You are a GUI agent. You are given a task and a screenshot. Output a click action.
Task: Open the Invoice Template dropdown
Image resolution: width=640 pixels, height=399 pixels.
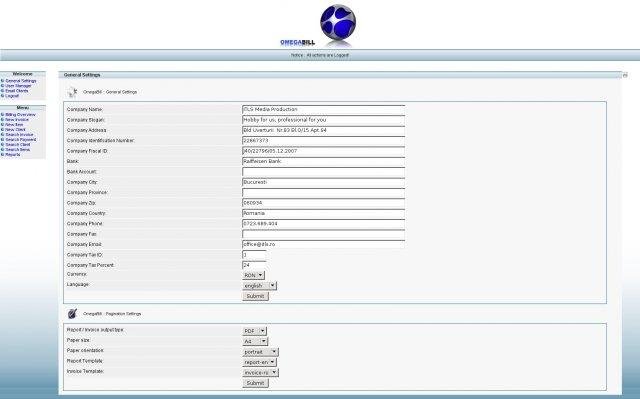(x=260, y=372)
